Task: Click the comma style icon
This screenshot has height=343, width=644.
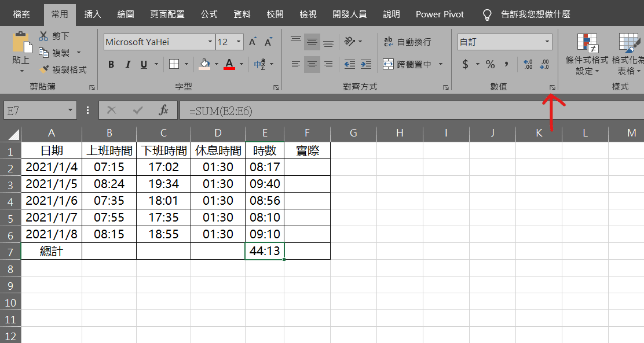Action: click(x=506, y=65)
